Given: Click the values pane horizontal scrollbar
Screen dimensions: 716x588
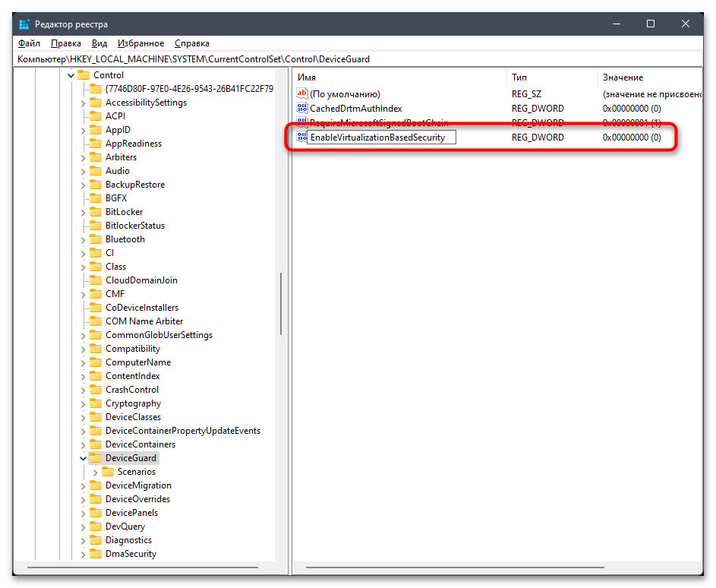Looking at the screenshot, I should coord(455,567).
